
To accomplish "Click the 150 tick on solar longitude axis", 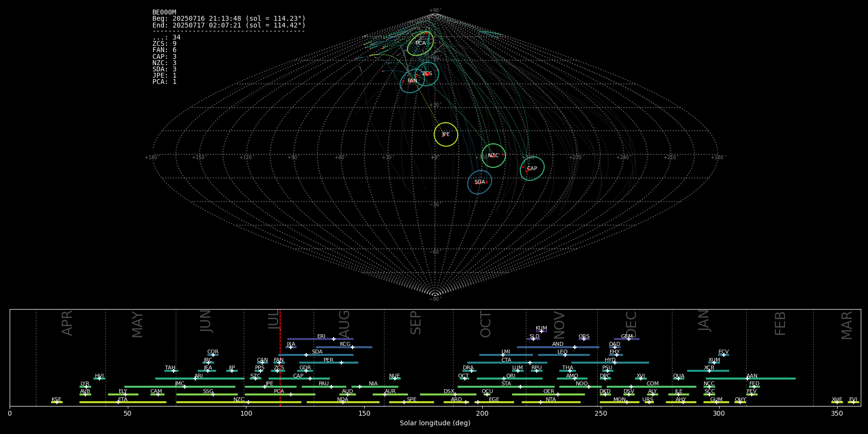I will click(x=364, y=413).
